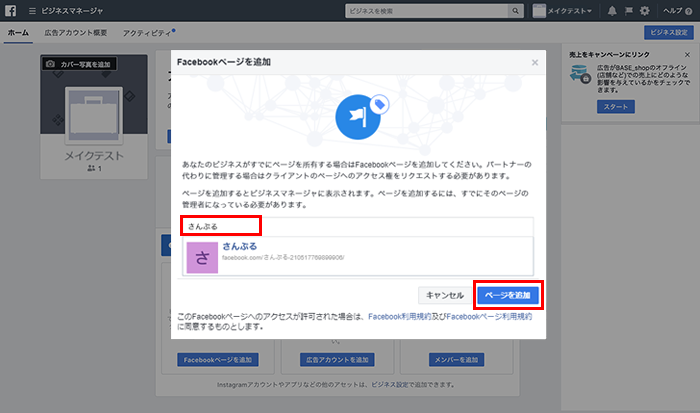Click the さんぷる page name input field
This screenshot has height=413, width=700.
coord(357,226)
